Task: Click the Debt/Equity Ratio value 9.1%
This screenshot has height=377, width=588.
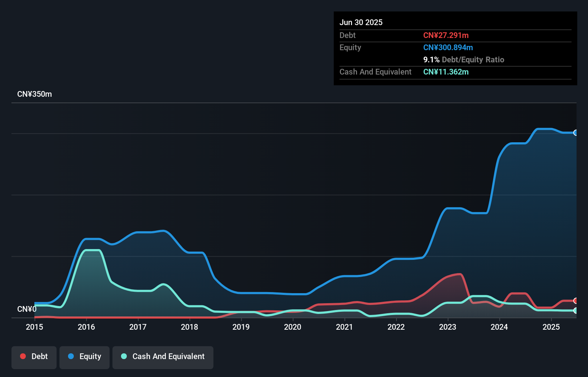Action: click(431, 59)
